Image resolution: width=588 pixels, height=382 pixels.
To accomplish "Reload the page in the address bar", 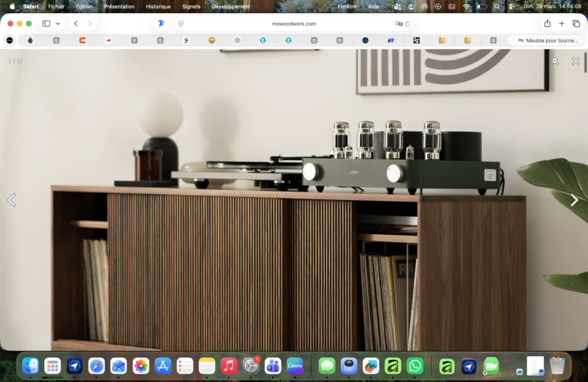I will pyautogui.click(x=408, y=24).
